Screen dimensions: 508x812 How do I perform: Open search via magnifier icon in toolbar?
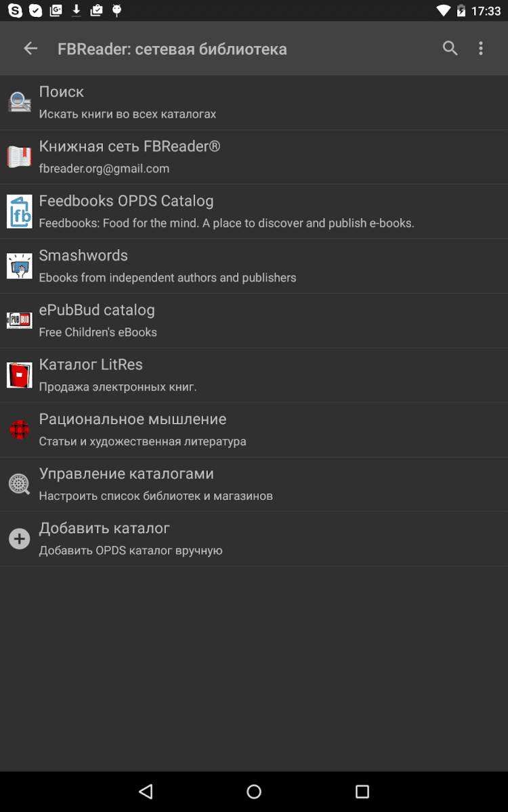pos(450,48)
